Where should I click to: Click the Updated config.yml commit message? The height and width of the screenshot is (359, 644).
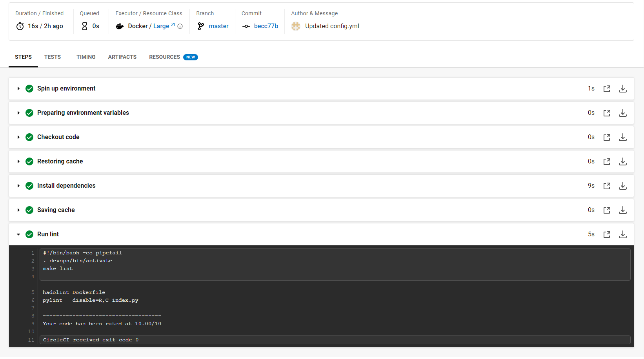[332, 26]
